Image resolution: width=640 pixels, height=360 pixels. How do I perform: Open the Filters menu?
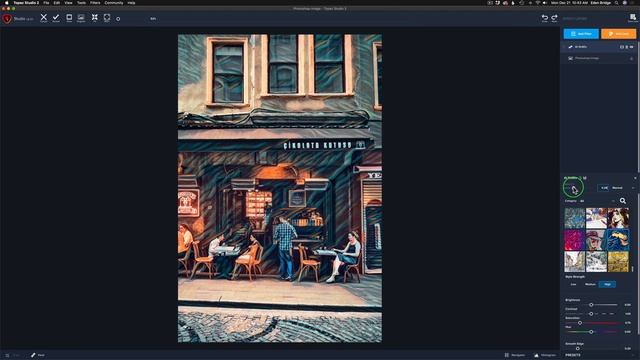[x=95, y=3]
